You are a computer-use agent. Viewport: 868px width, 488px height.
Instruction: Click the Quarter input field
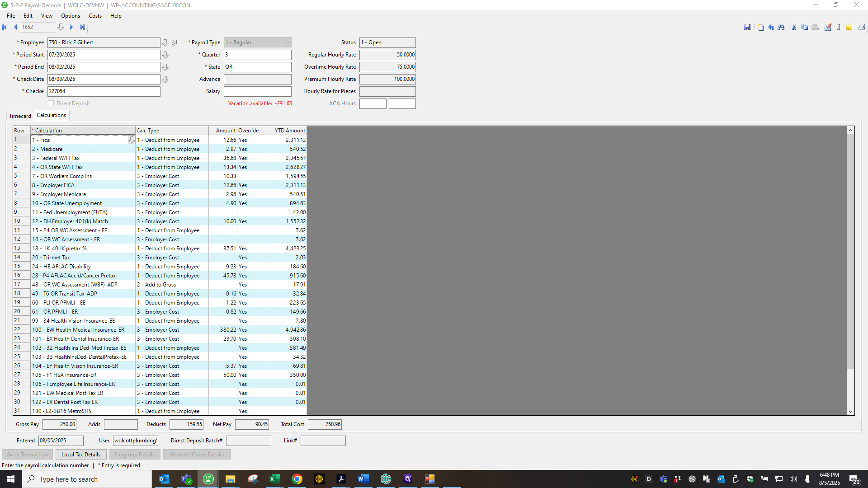point(258,55)
